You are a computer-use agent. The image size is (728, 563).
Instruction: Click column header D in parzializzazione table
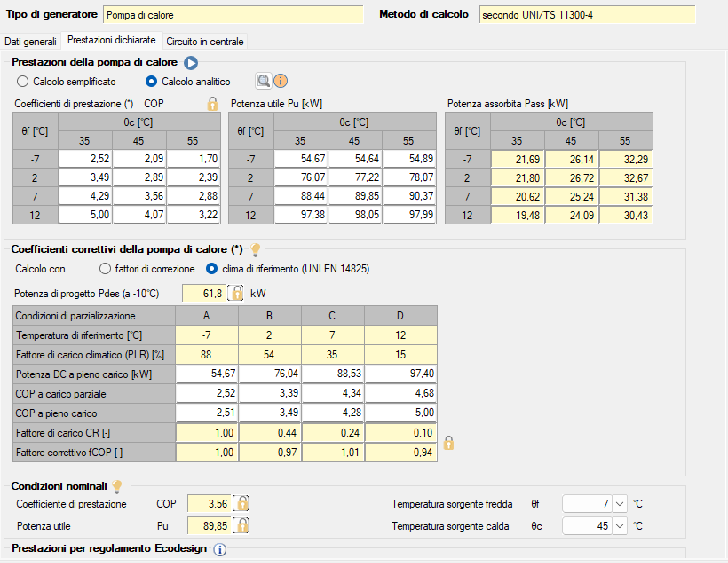pyautogui.click(x=400, y=316)
